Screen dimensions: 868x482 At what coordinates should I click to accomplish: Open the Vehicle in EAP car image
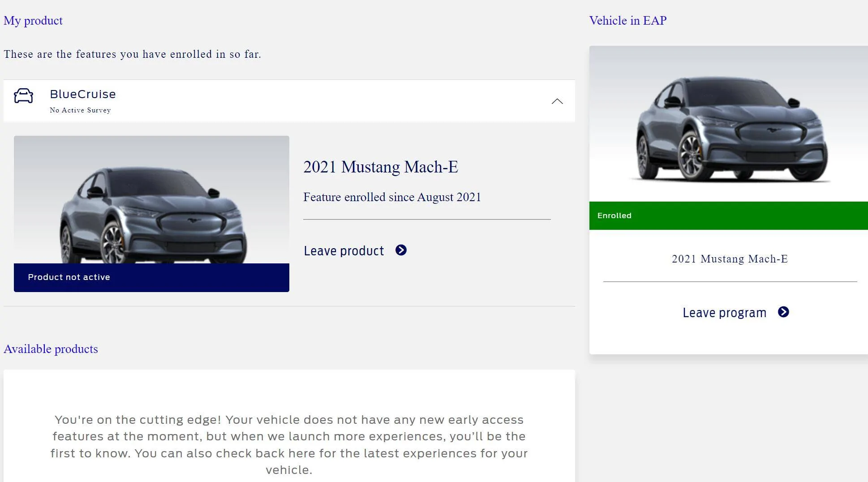[x=729, y=124]
